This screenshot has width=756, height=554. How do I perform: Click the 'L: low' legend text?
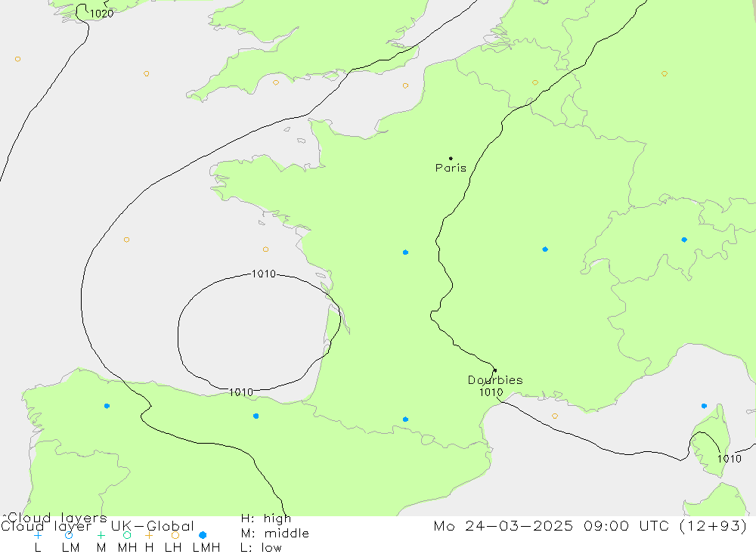(x=261, y=548)
